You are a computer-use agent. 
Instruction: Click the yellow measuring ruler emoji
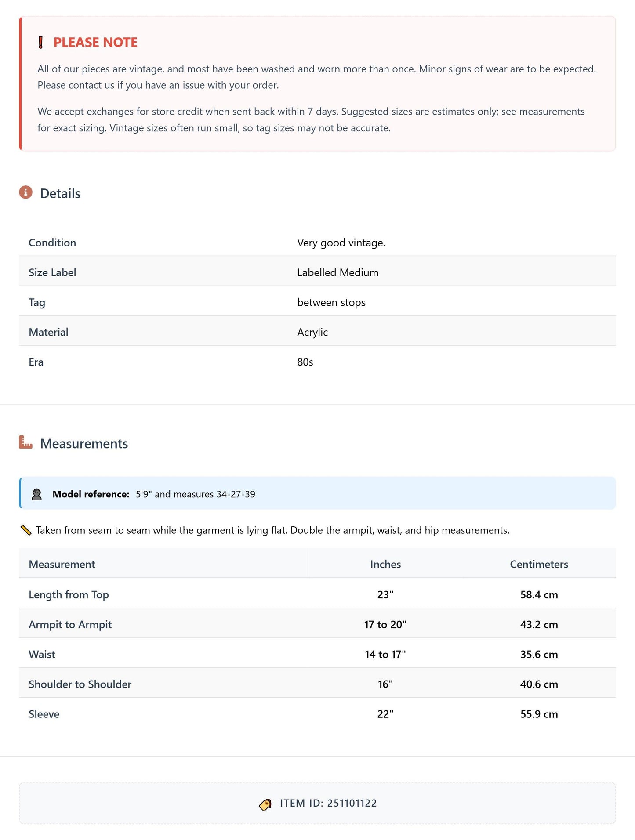point(26,530)
